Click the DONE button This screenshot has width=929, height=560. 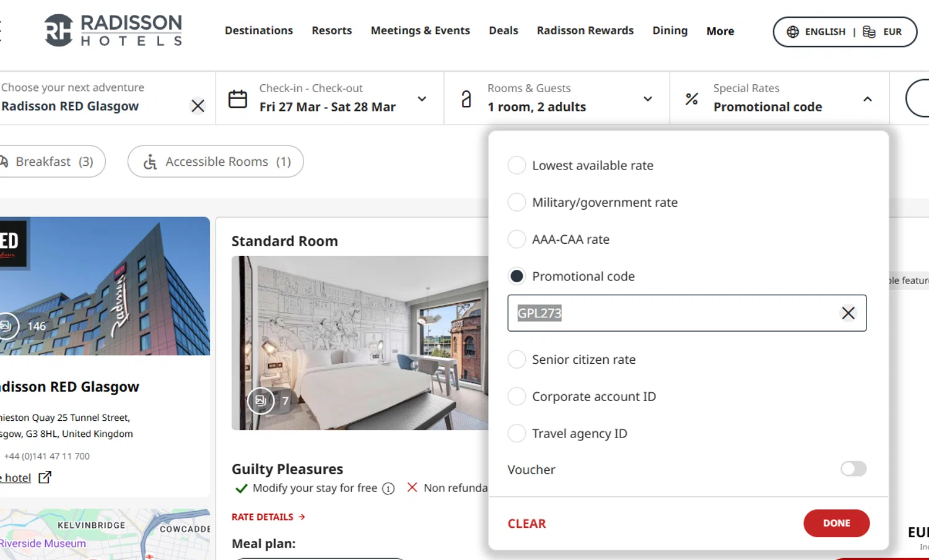pos(837,523)
